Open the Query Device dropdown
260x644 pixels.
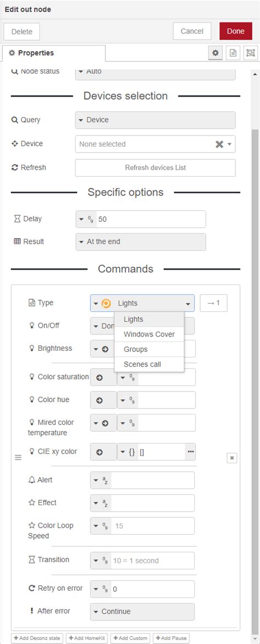click(x=155, y=120)
